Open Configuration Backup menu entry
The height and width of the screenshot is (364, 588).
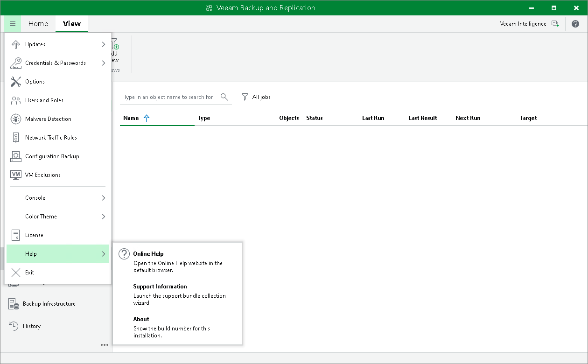[58, 156]
